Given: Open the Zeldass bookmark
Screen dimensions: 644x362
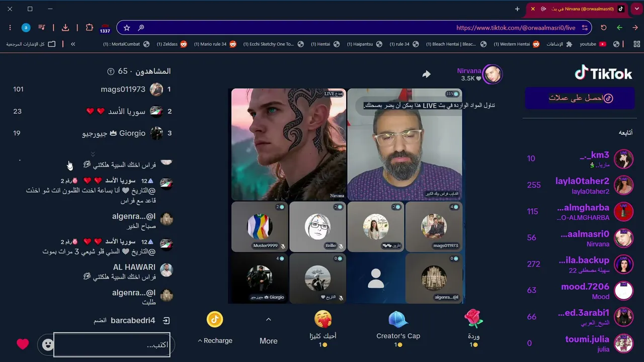Looking at the screenshot, I should 172,44.
